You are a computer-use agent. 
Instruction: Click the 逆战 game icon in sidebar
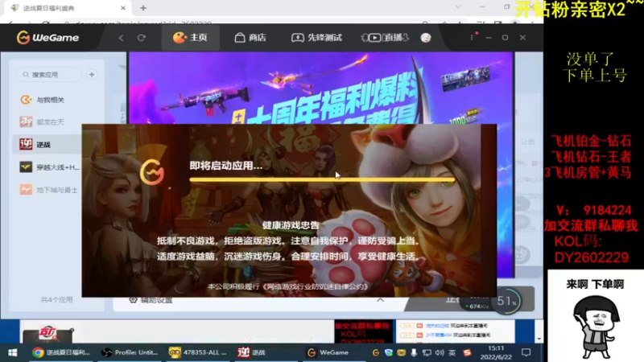(x=26, y=144)
